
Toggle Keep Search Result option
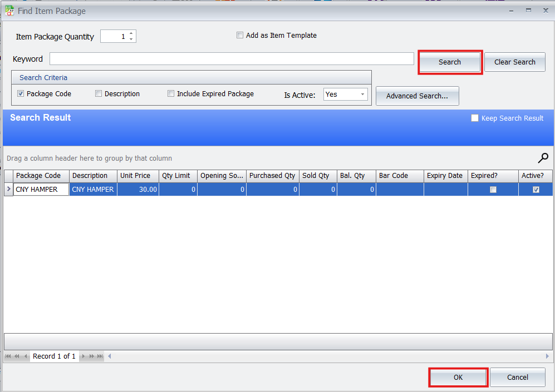point(475,118)
